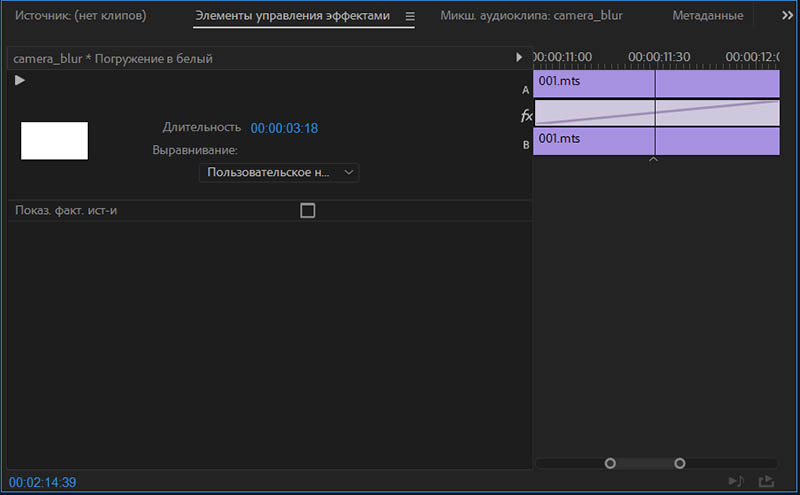
Task: Click the white transition color preview swatch
Action: tap(55, 140)
